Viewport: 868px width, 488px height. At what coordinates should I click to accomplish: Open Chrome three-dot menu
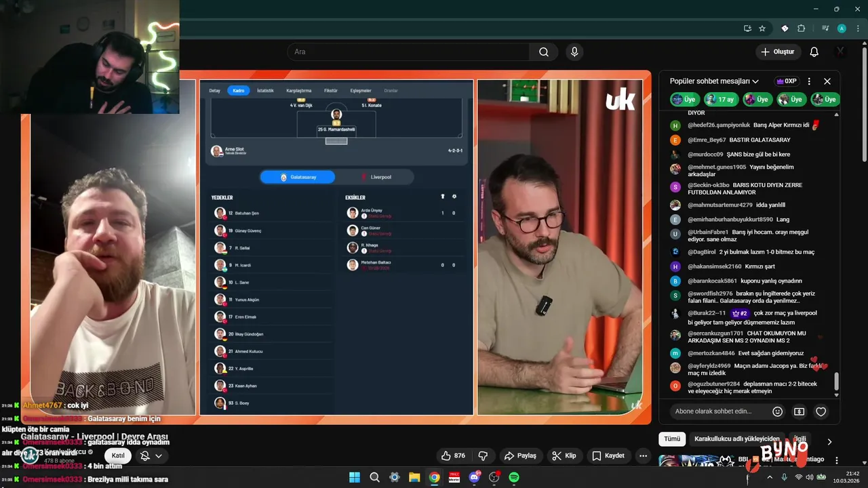tap(857, 28)
